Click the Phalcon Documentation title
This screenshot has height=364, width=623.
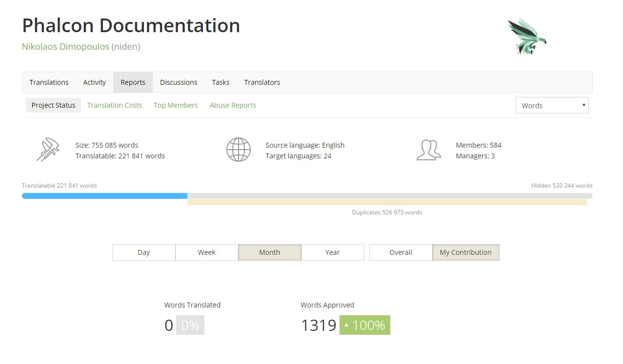(131, 25)
